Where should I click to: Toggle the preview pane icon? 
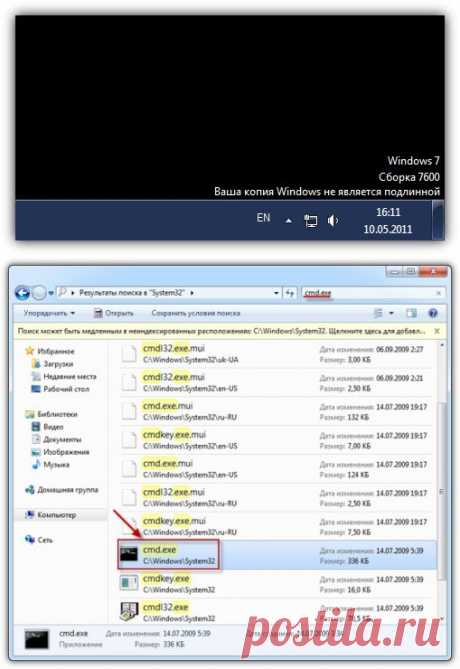(411, 313)
